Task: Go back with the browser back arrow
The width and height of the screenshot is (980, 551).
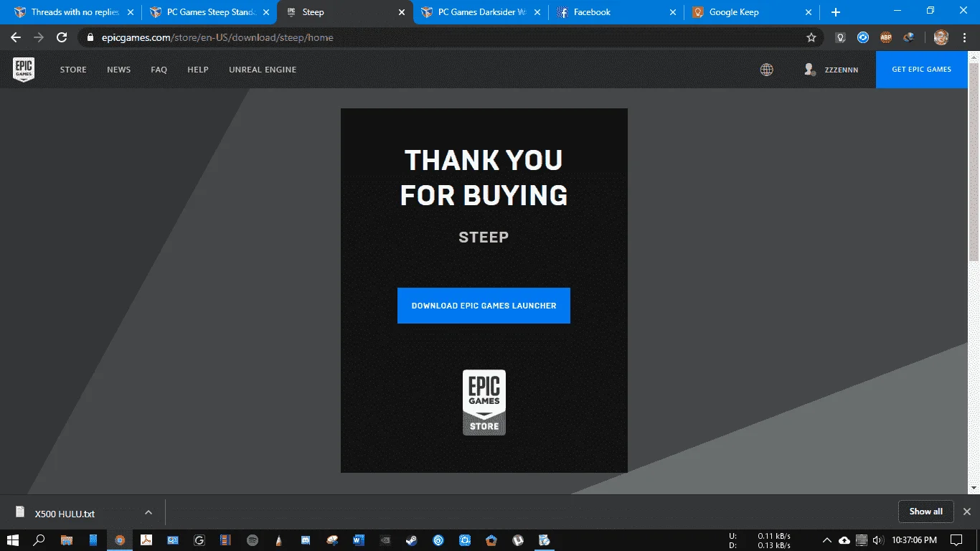Action: pos(16,37)
